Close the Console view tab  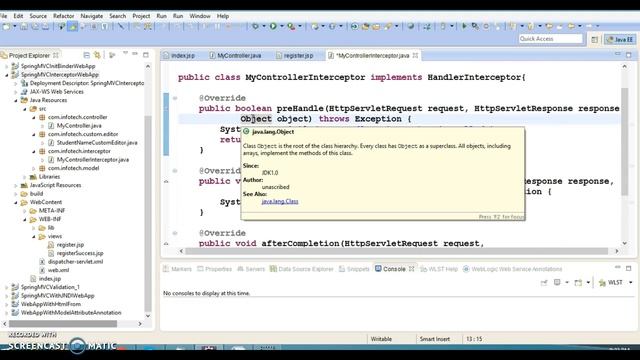point(411,269)
